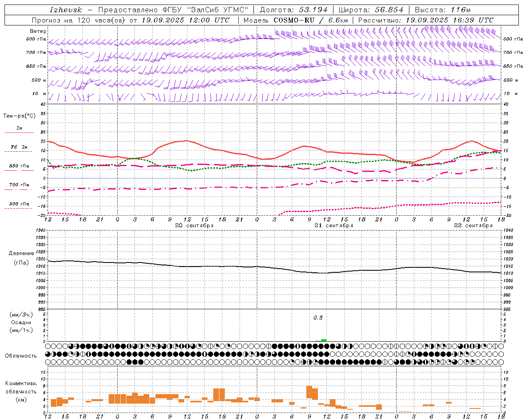525x420 pixels.
Task: Select the forecast start time 19.09.2025 12:00 UTC
Action: point(185,20)
